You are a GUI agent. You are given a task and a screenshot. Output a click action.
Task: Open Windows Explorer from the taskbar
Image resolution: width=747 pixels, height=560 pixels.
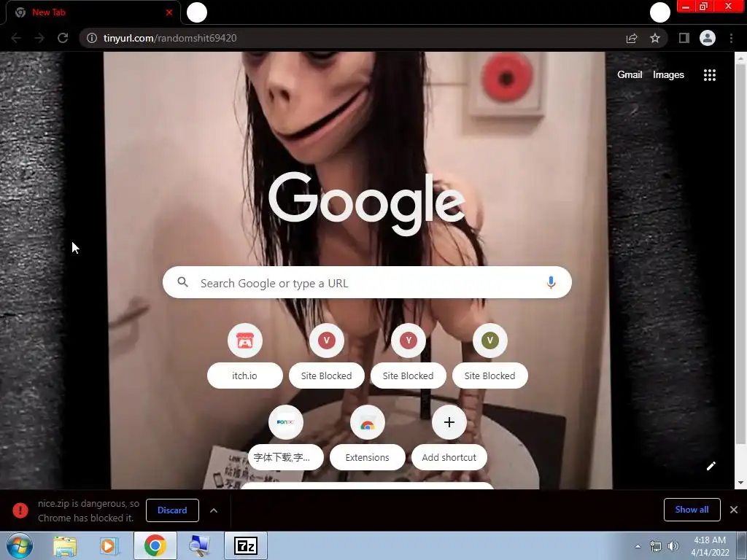65,546
